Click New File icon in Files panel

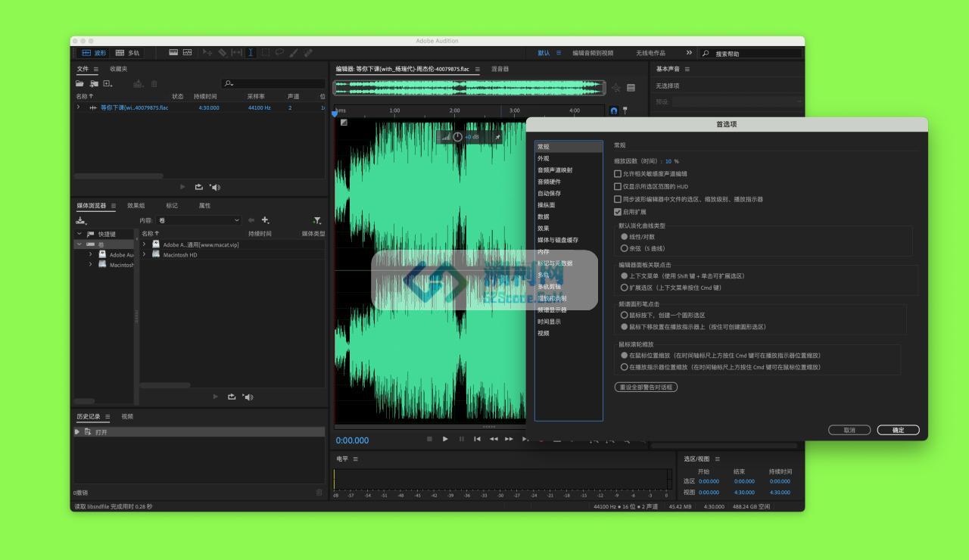(107, 83)
